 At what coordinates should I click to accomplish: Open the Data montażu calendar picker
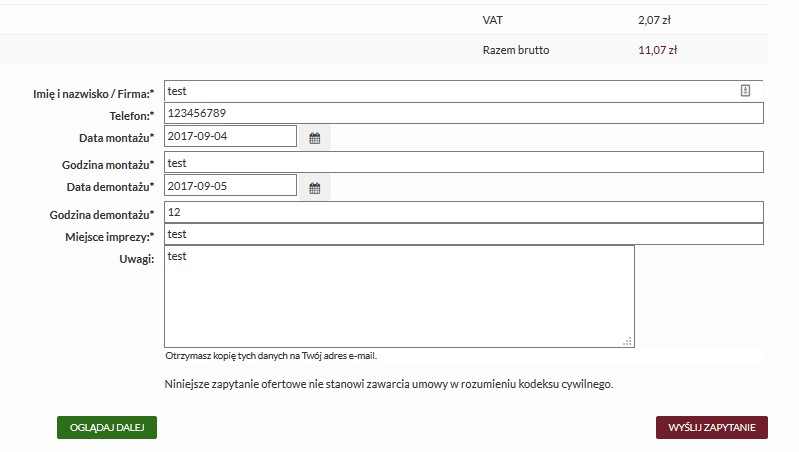[x=314, y=138]
